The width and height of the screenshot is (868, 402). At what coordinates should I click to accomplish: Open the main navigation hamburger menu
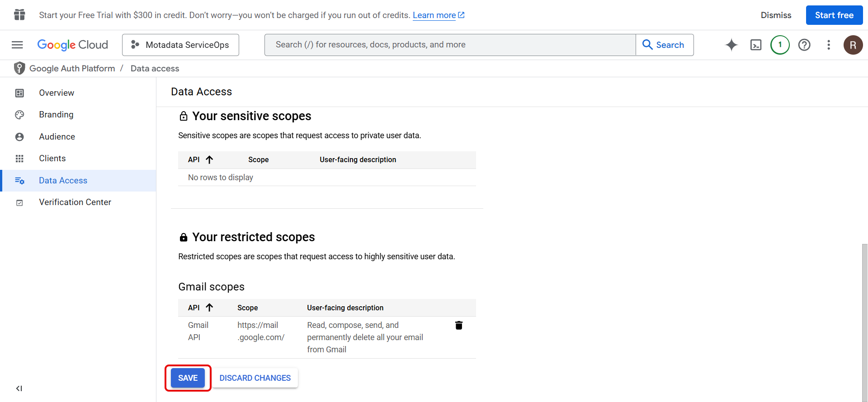coord(17,45)
